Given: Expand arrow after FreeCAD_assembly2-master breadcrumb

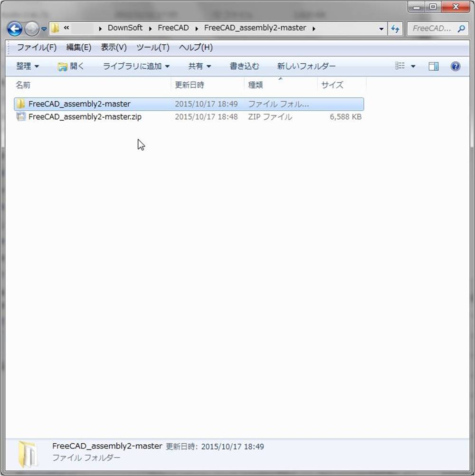Looking at the screenshot, I should (x=314, y=29).
